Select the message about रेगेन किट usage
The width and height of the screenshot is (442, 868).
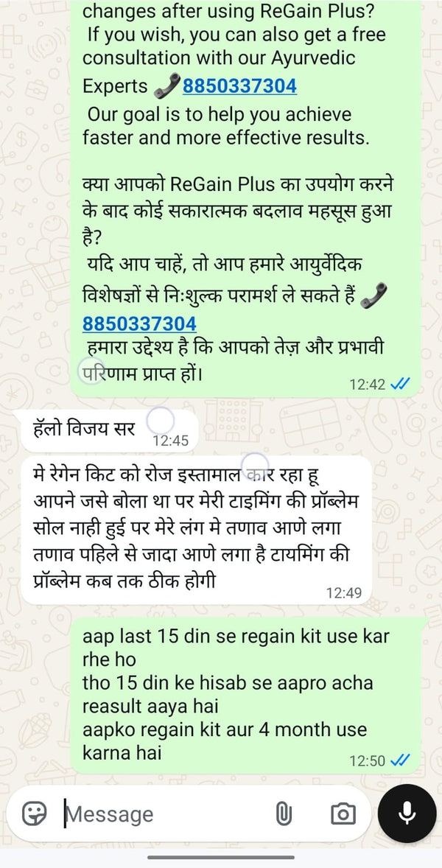(x=196, y=531)
